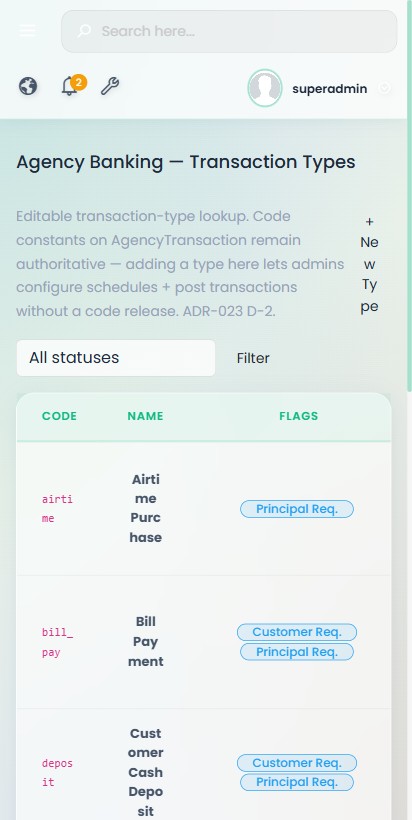Screen dimensions: 412x820
Task: Open the notifications bell icon
Action: coord(69,86)
